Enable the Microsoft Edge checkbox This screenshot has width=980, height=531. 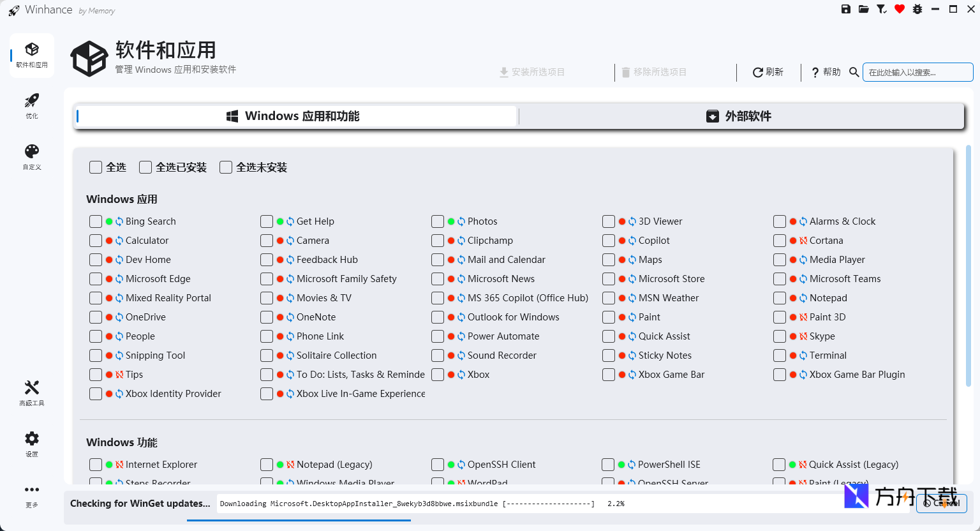pyautogui.click(x=96, y=278)
